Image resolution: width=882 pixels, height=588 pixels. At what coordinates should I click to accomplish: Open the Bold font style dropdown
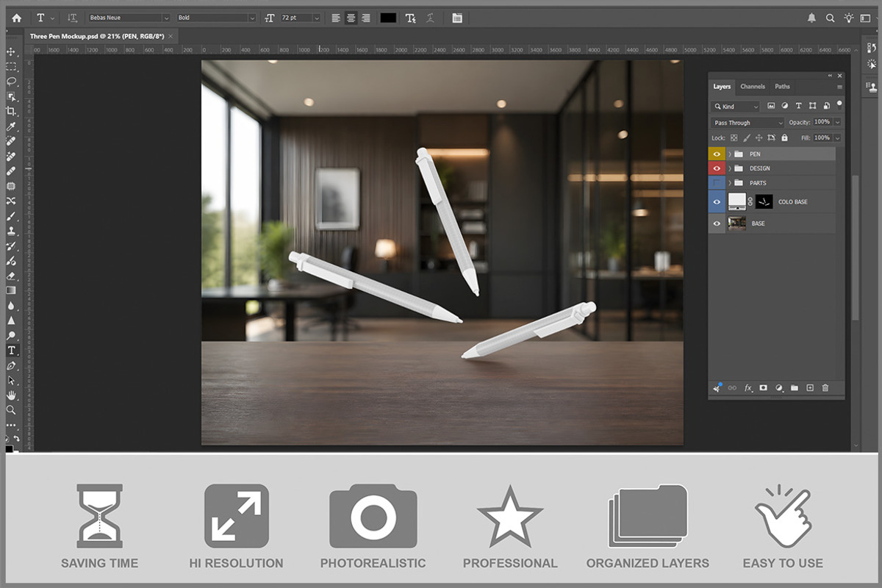pos(252,18)
